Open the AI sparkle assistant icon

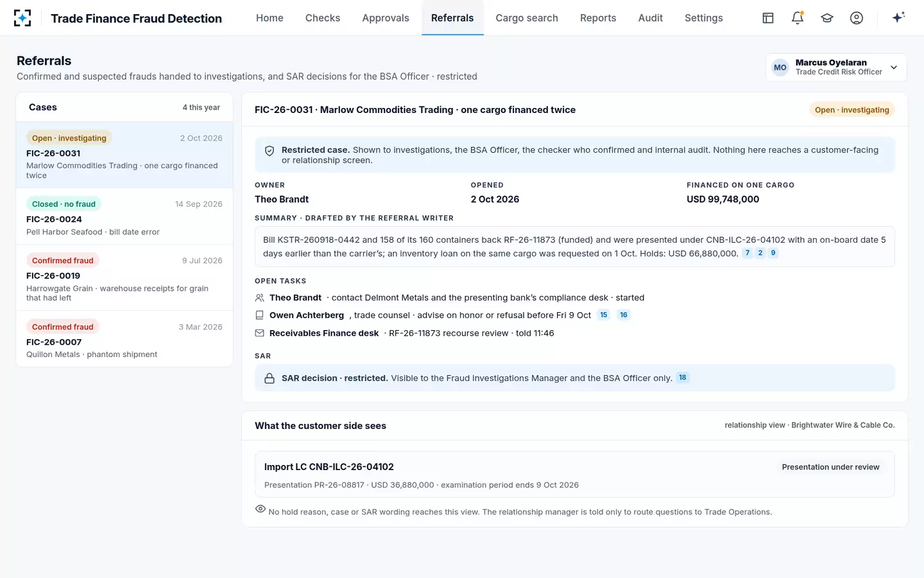click(x=898, y=17)
